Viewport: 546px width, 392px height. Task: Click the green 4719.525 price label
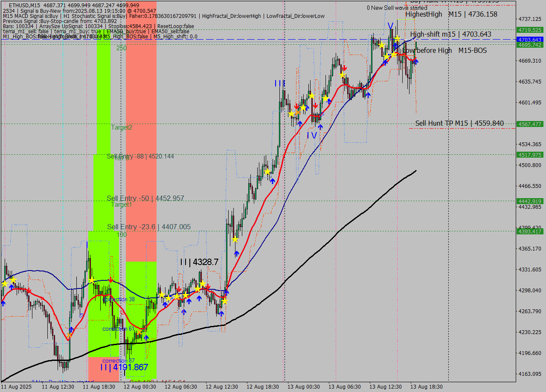[530, 30]
